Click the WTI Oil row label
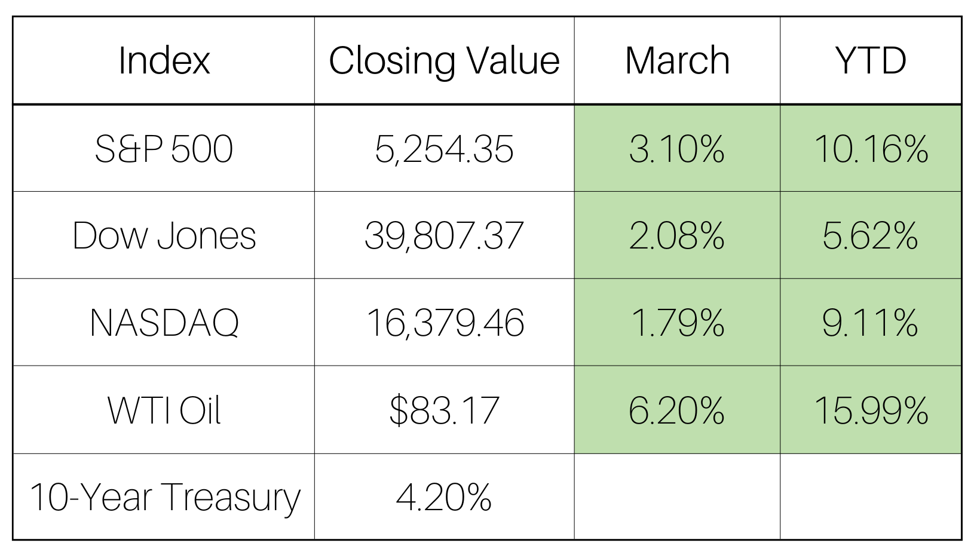This screenshot has width=980, height=552. click(164, 410)
